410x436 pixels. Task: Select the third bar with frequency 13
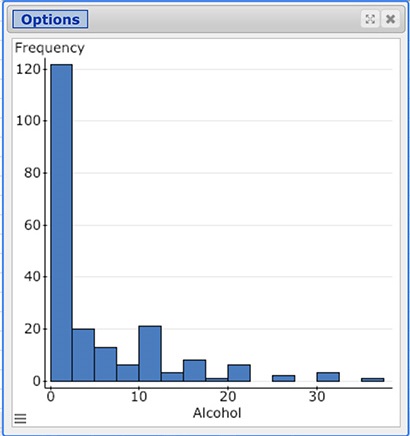click(106, 364)
